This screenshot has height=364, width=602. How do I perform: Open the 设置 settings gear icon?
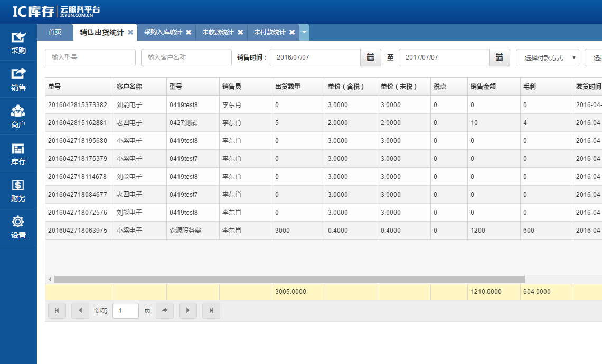(18, 222)
